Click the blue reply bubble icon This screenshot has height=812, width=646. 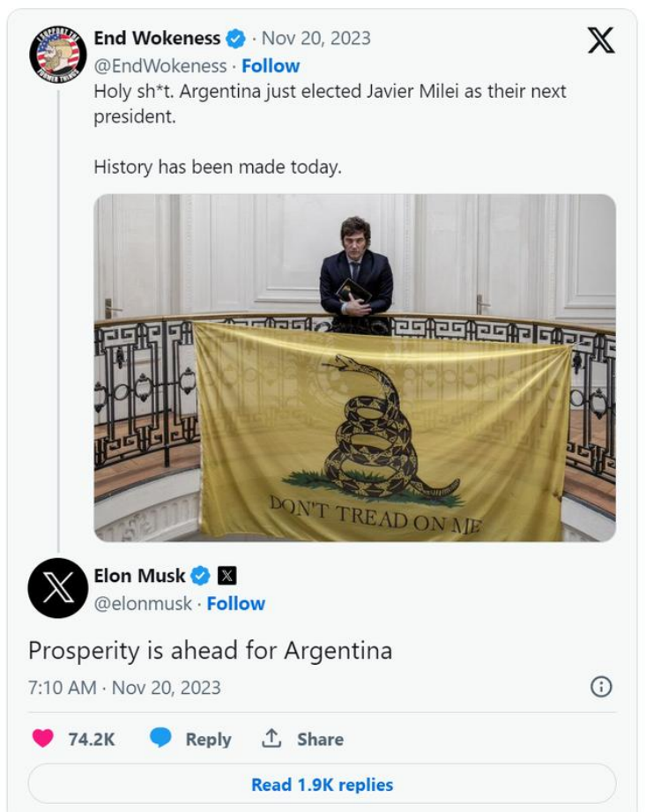pyautogui.click(x=160, y=737)
